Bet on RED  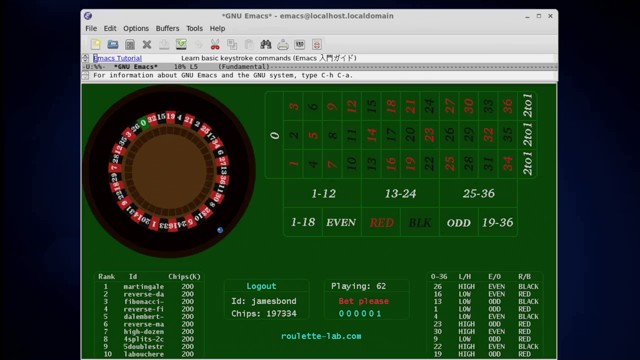coord(381,222)
